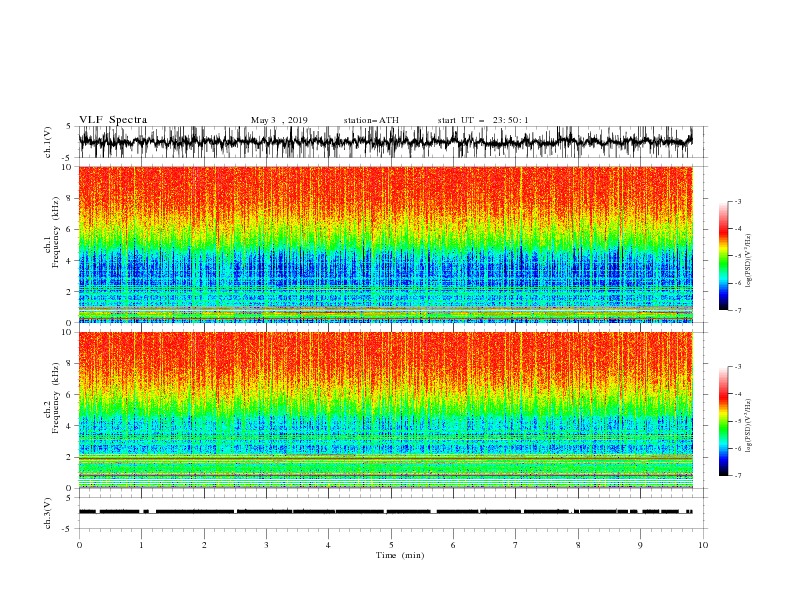Viewport: 792px width, 612px height.
Task: Click the "VLF Spectra" plot title
Action: [x=113, y=120]
